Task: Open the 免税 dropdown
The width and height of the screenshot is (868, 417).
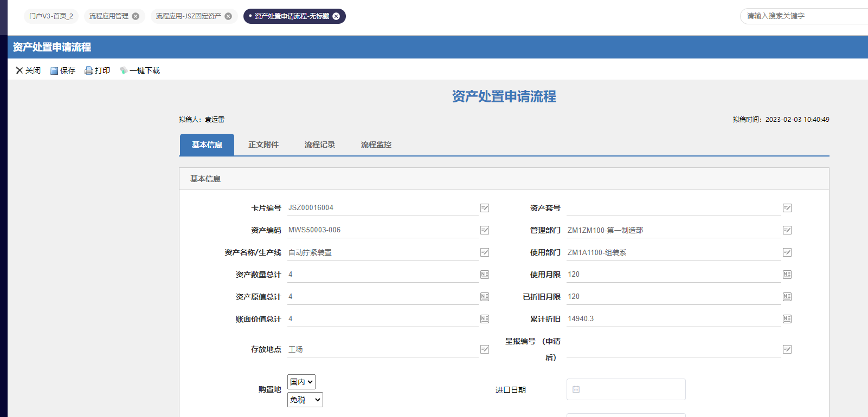Action: point(305,400)
